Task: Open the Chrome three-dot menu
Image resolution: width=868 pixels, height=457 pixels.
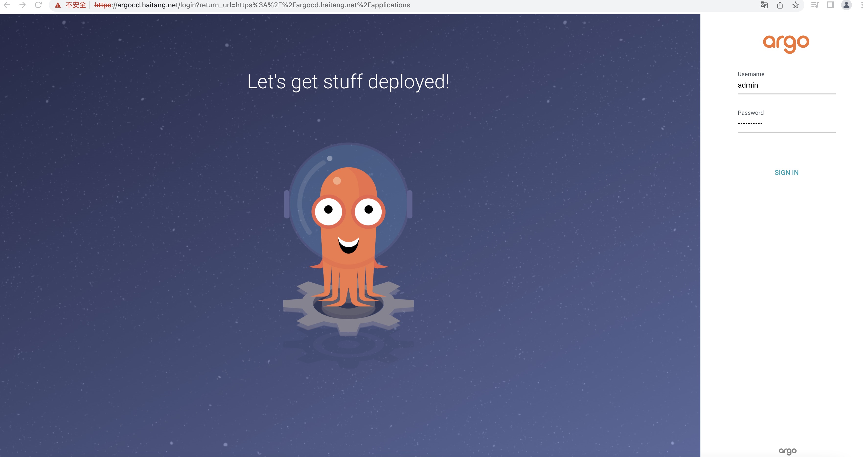Action: tap(862, 5)
